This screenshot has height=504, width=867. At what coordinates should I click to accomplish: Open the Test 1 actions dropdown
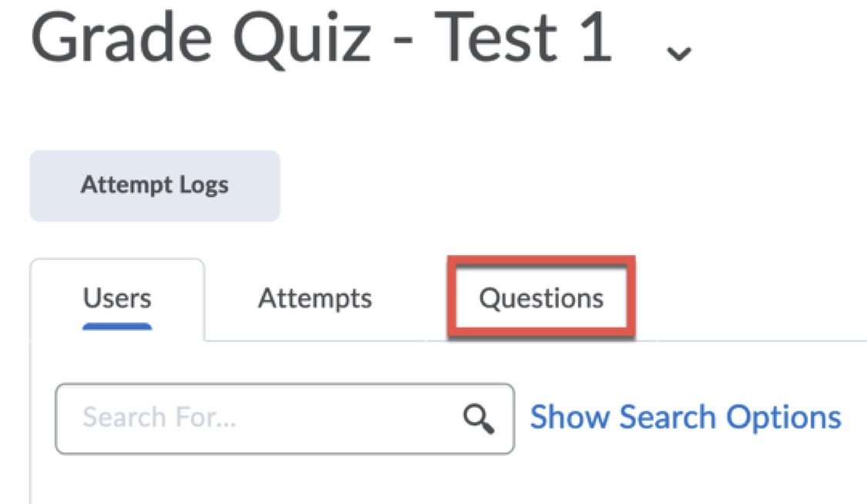[x=679, y=52]
